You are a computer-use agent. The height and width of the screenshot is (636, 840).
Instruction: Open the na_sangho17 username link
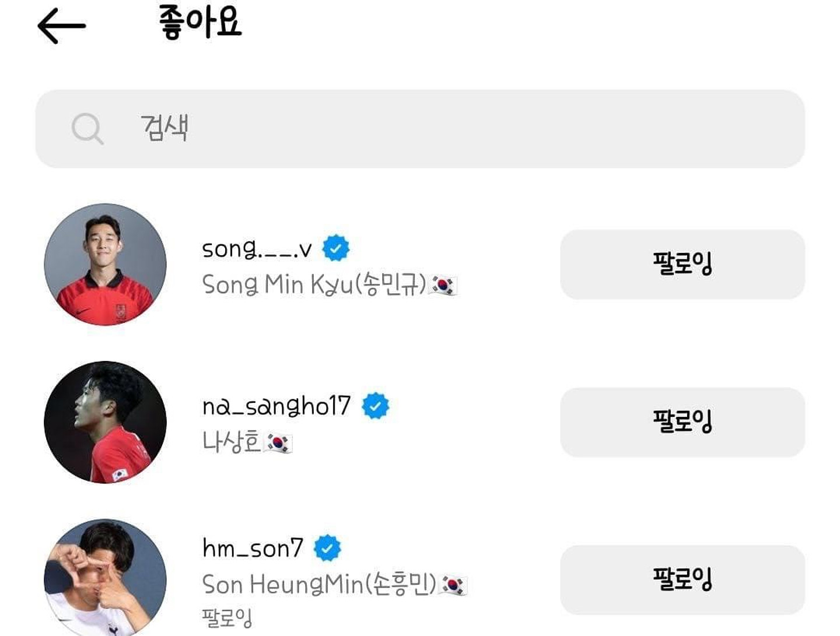tap(276, 406)
